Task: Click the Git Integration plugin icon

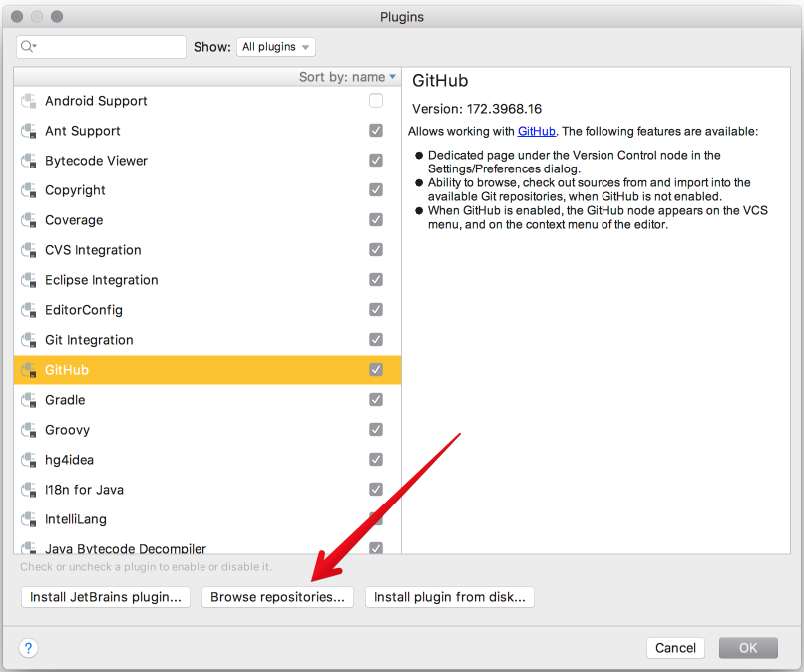Action: coord(29,340)
